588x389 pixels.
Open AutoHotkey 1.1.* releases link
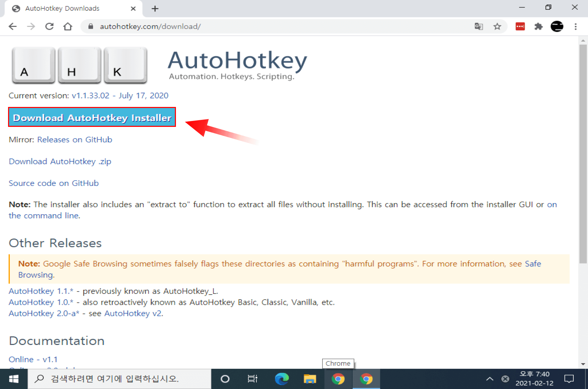(41, 291)
